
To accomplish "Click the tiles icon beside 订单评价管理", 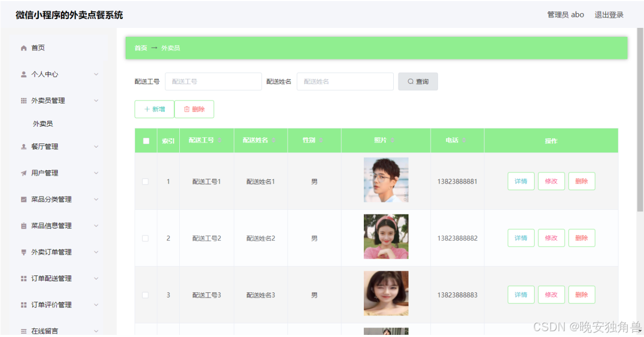I will [x=24, y=304].
